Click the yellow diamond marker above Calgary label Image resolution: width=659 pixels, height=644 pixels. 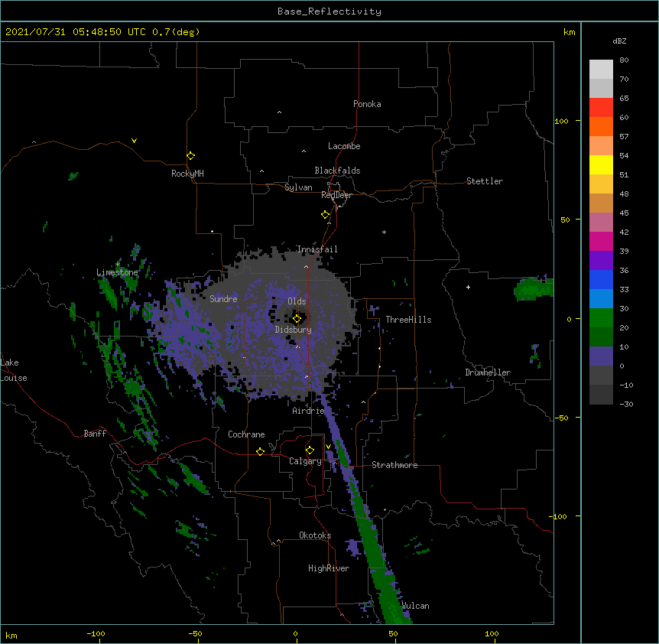point(310,450)
